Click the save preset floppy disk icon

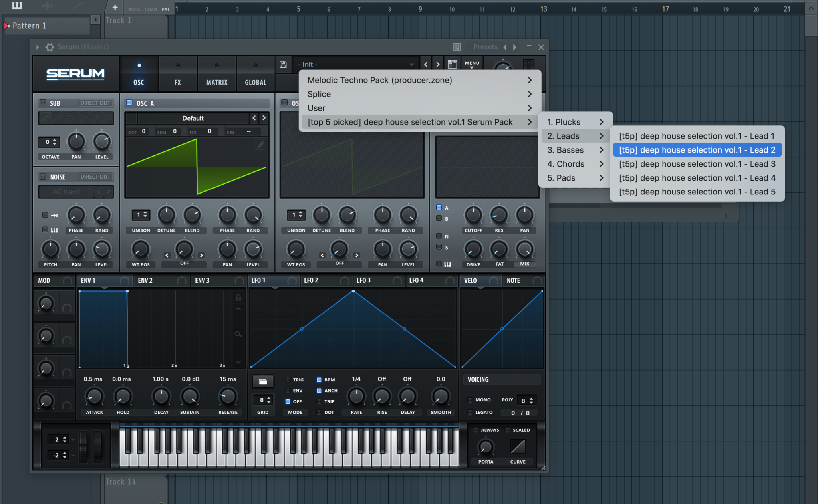284,64
